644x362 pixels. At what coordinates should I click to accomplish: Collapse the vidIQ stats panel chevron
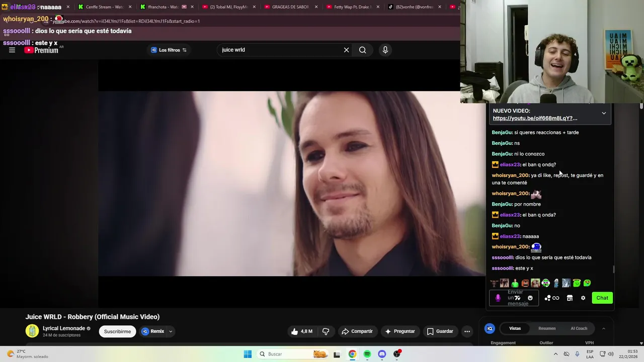point(603,328)
